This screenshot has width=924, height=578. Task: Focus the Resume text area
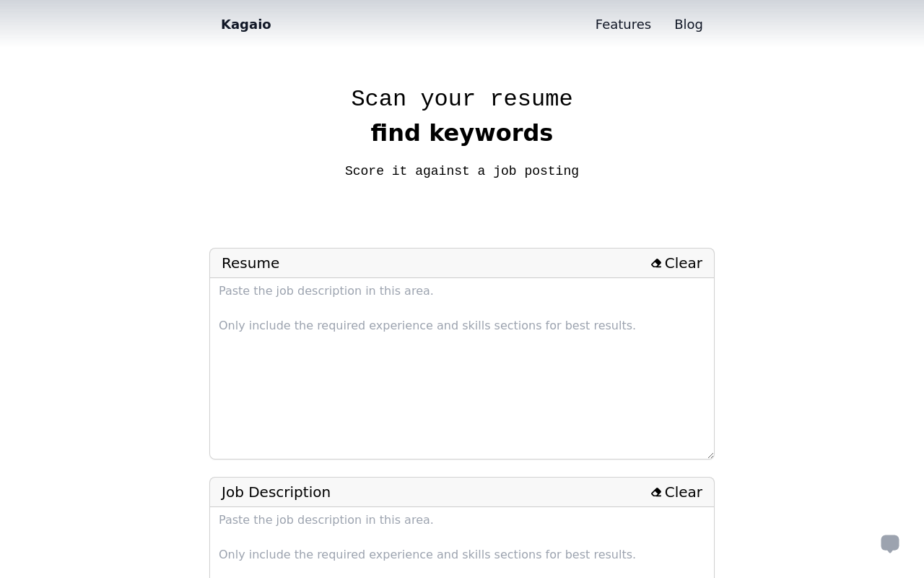[462, 368]
